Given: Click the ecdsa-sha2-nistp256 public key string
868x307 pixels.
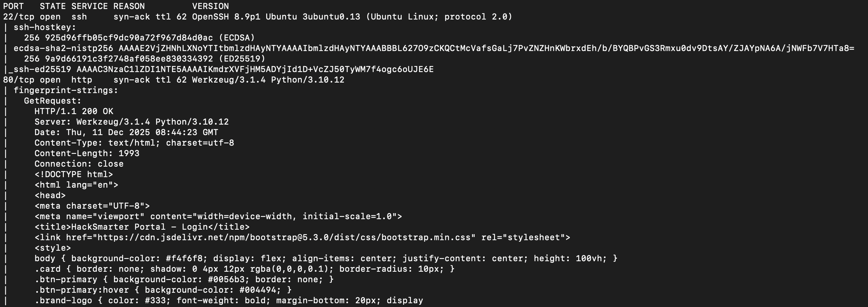Looking at the screenshot, I should 486,48.
